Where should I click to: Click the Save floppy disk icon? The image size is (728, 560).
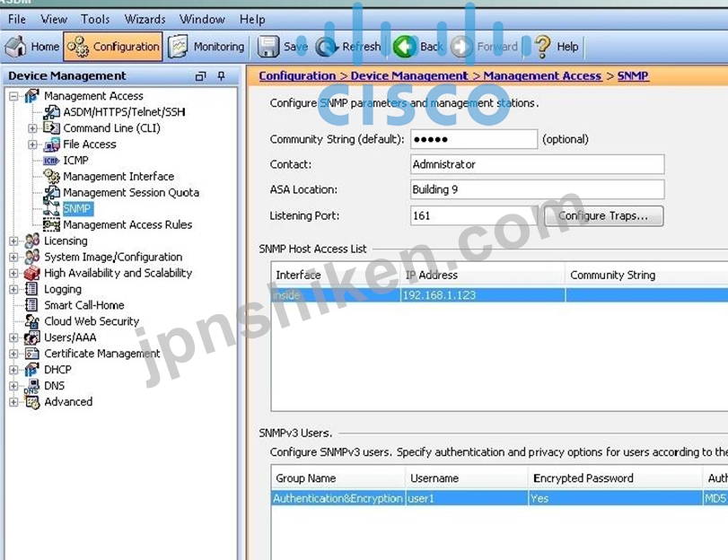(x=268, y=47)
